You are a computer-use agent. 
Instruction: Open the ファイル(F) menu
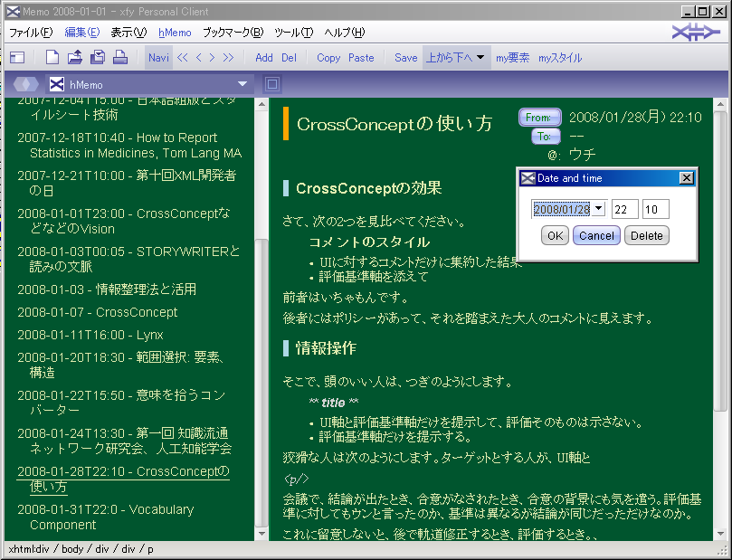[x=31, y=33]
